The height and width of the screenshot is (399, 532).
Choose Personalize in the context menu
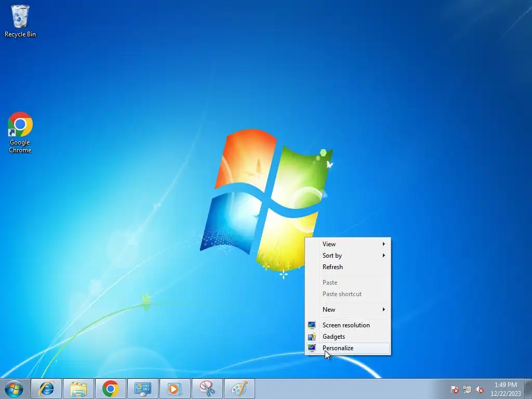point(348,348)
